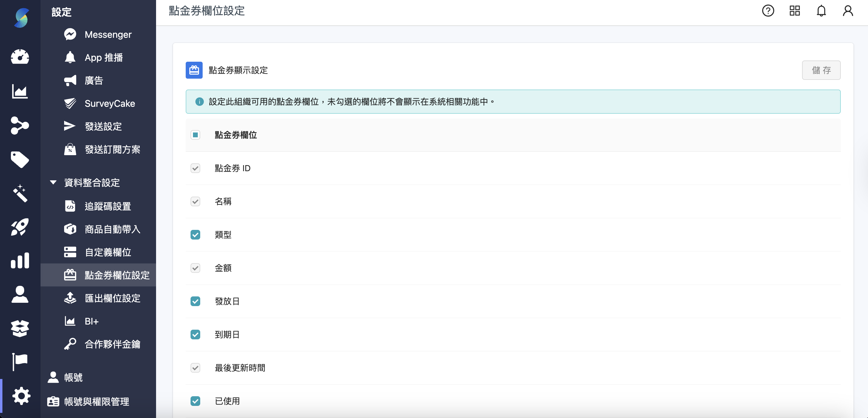Open 自定義欄位 in the sidebar
This screenshot has width=868, height=418.
point(108,252)
